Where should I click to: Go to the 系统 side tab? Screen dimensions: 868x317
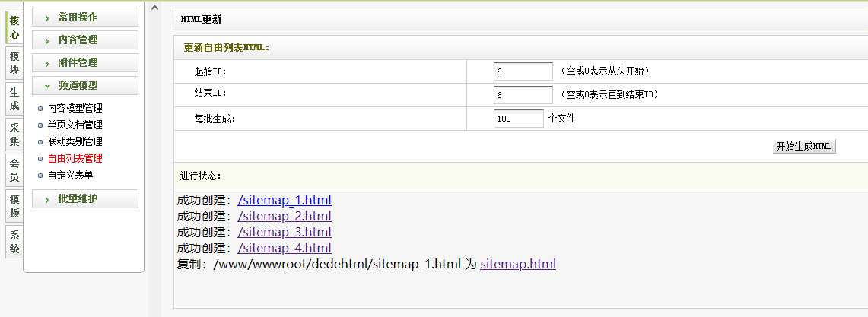(x=14, y=241)
